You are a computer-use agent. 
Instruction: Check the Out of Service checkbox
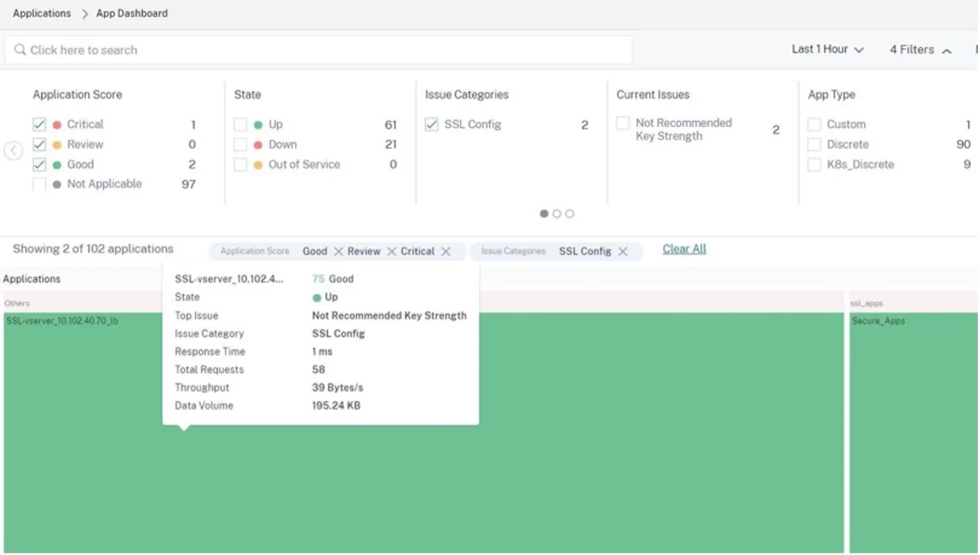point(240,164)
